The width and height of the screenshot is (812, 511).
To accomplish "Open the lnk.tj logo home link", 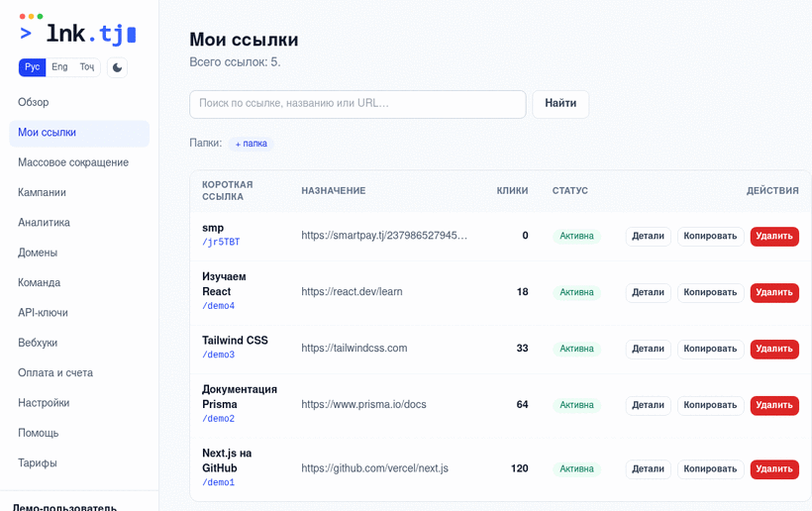I will (x=77, y=31).
